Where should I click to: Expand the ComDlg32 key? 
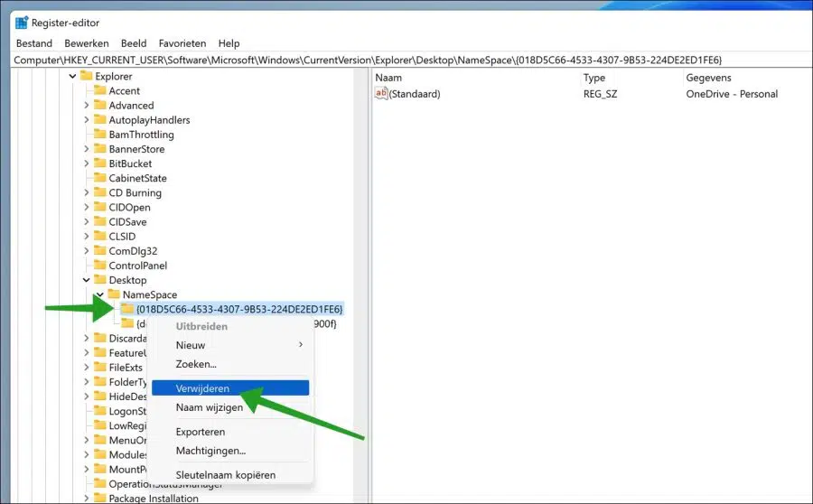[x=86, y=250]
